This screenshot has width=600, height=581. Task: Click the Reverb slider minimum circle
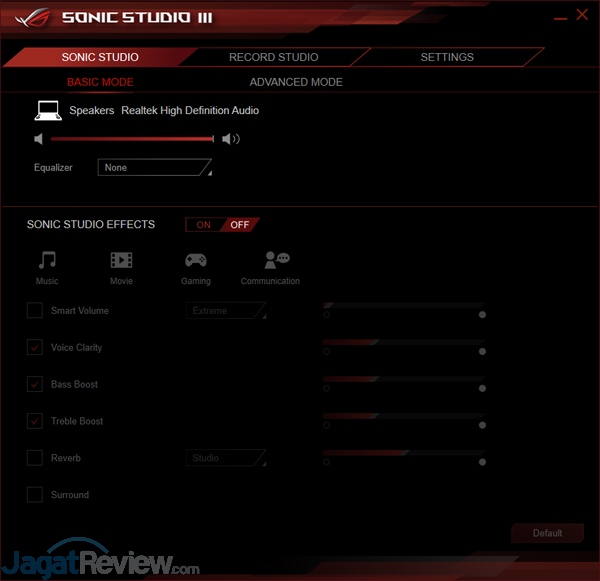coord(326,462)
